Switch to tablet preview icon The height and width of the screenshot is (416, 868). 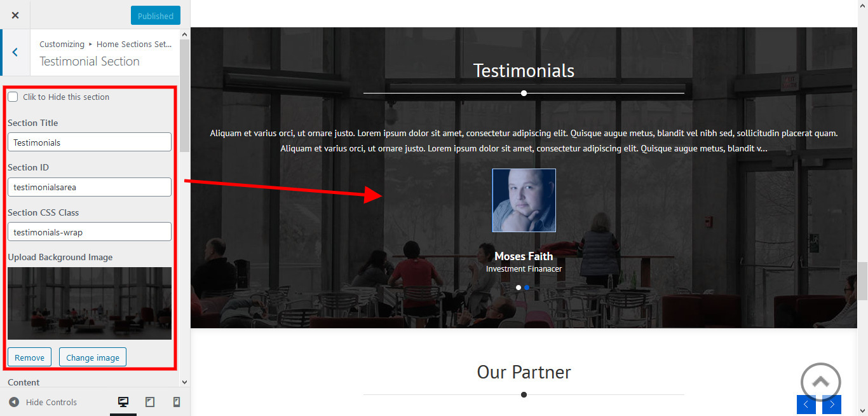150,402
